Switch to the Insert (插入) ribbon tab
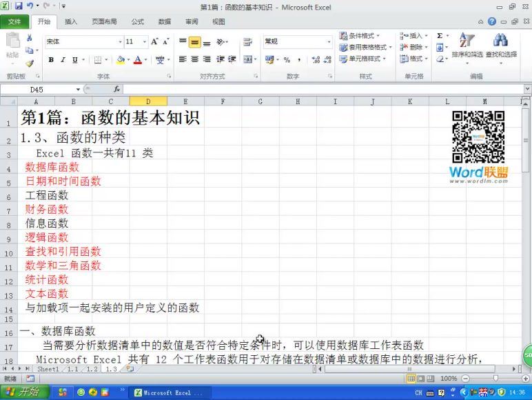 coord(71,22)
